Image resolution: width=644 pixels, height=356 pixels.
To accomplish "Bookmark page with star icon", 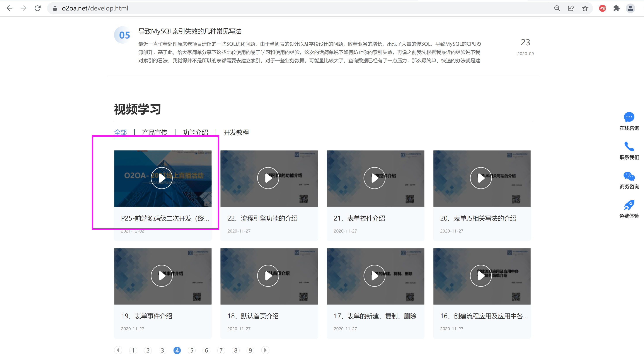I will click(x=585, y=8).
